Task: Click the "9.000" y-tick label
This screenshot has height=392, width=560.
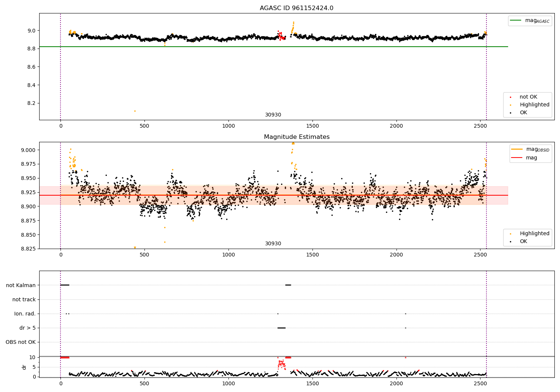Action: [29, 150]
